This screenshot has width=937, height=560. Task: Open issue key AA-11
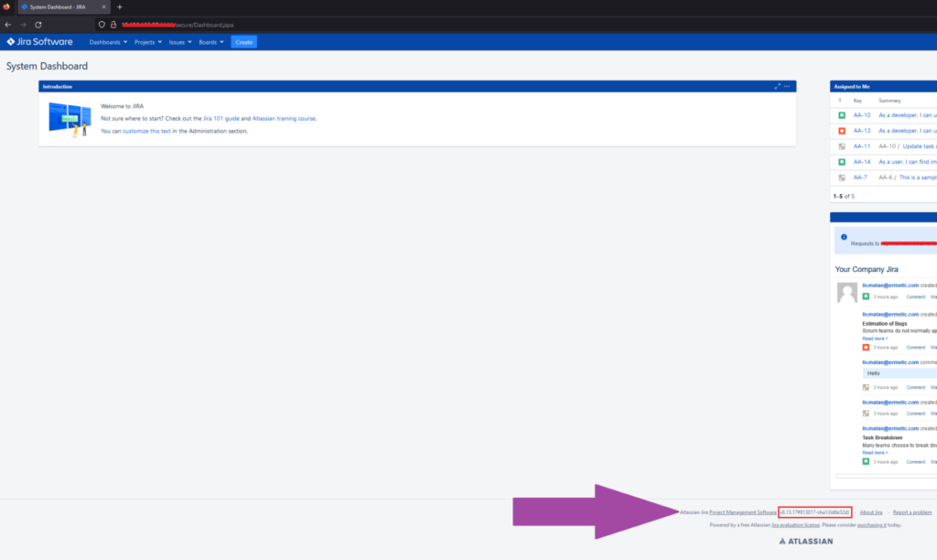[x=862, y=146]
